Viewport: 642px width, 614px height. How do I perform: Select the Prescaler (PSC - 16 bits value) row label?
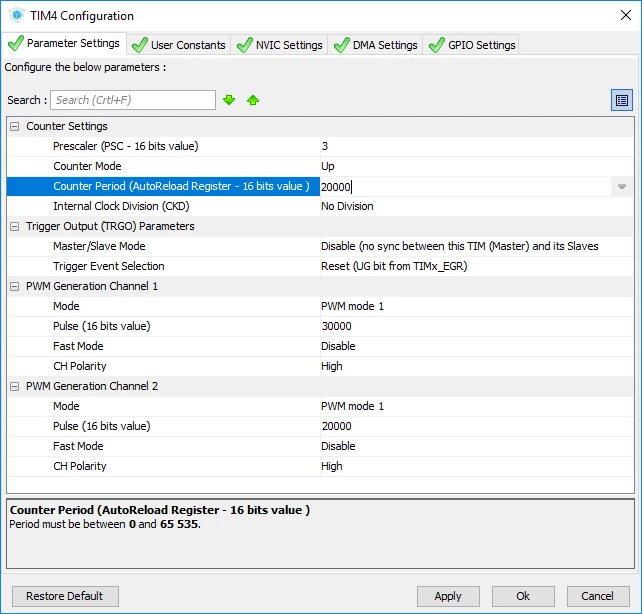[x=126, y=146]
